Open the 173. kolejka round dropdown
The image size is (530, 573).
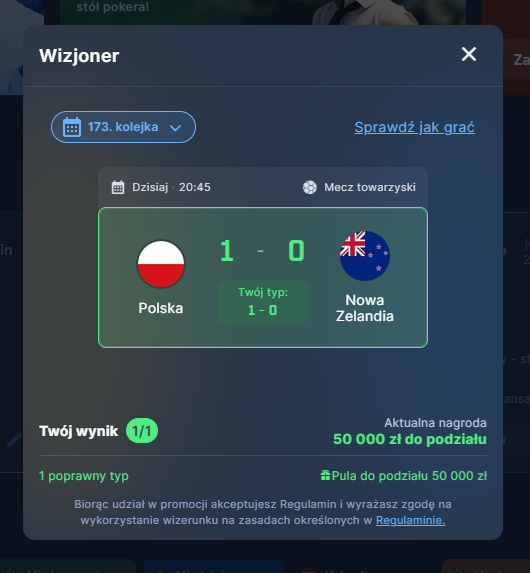(x=123, y=127)
